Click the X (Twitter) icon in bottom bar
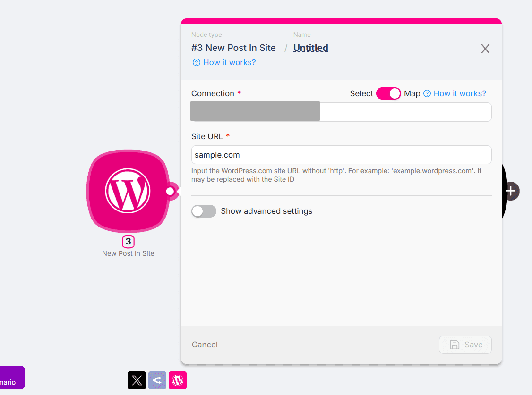The width and height of the screenshot is (532, 395). tap(137, 380)
